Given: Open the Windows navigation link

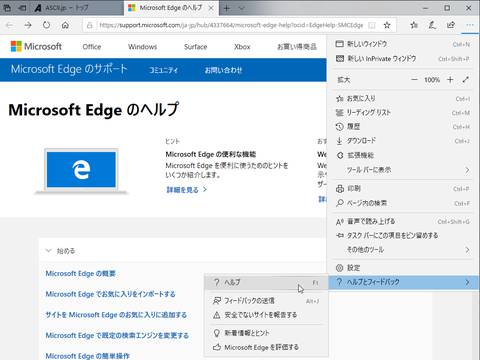Looking at the screenshot, I should 142,47.
